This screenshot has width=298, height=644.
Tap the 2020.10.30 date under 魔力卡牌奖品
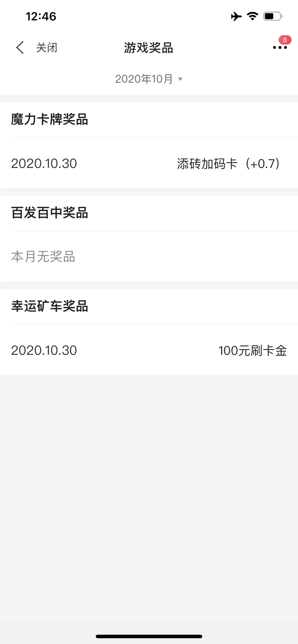(x=44, y=163)
